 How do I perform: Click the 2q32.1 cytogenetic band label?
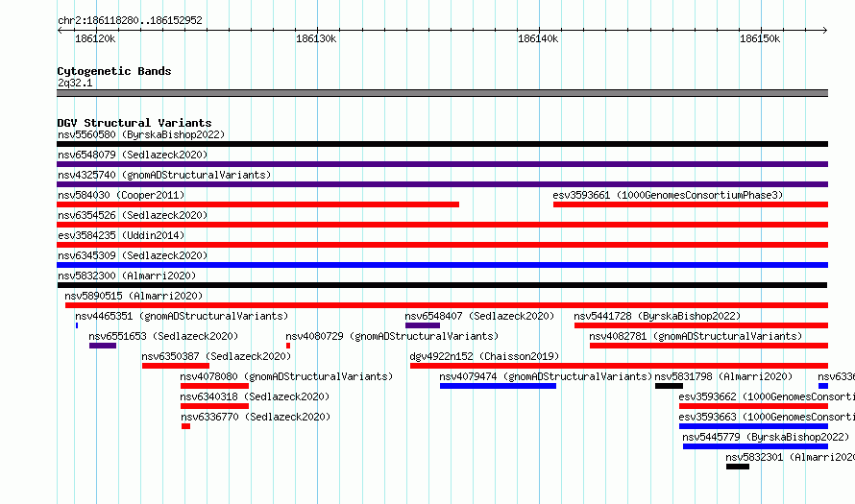click(x=75, y=83)
